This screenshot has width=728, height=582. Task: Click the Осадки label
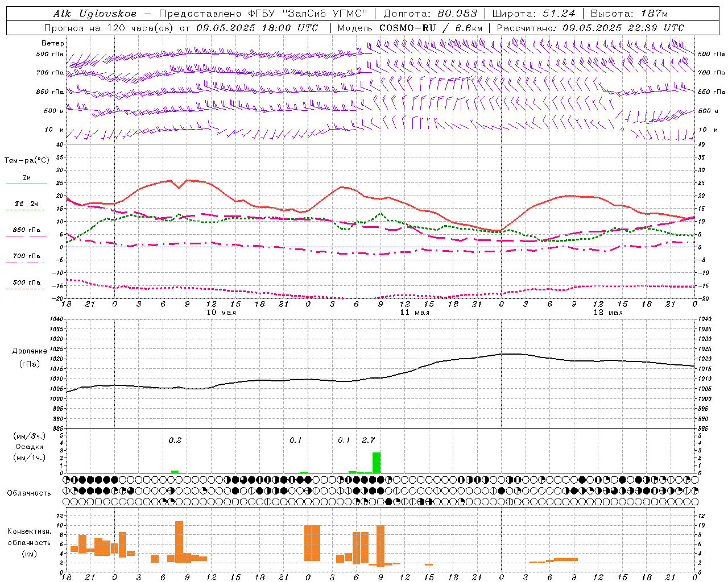pyautogui.click(x=29, y=447)
